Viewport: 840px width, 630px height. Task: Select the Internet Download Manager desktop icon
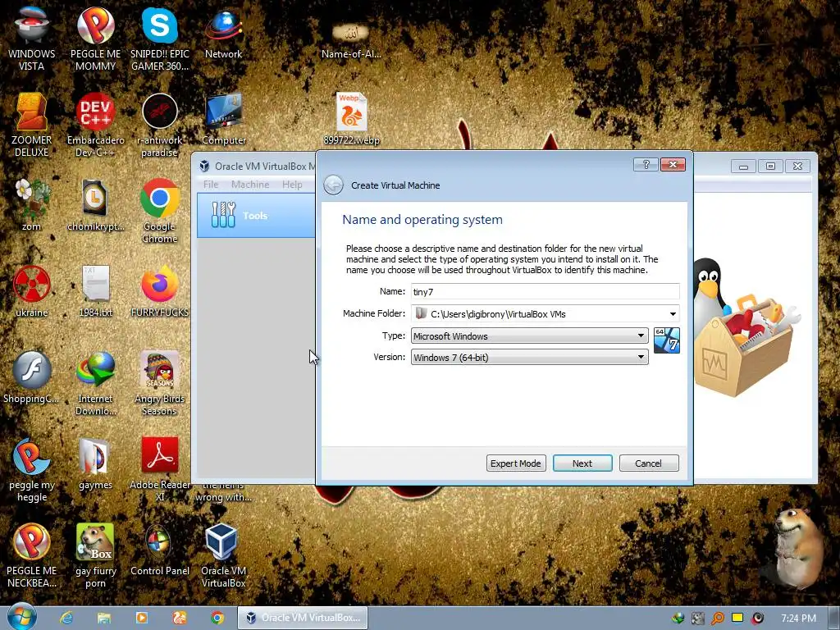tap(95, 383)
